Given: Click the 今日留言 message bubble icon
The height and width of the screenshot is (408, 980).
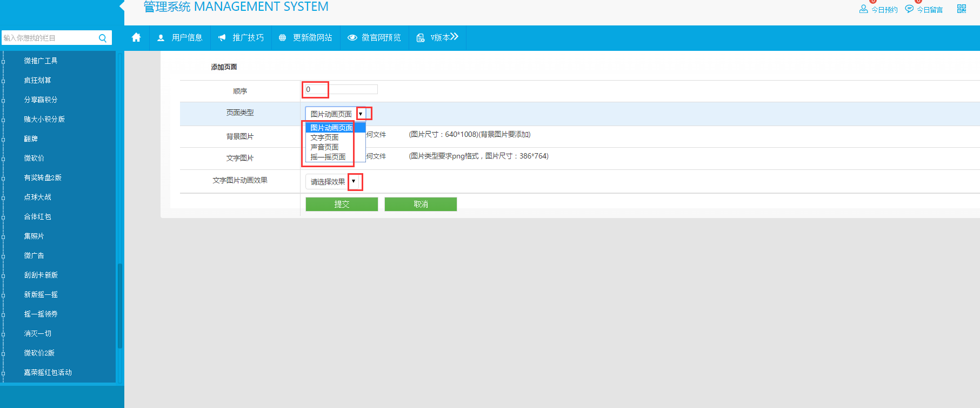Looking at the screenshot, I should pyautogui.click(x=909, y=9).
